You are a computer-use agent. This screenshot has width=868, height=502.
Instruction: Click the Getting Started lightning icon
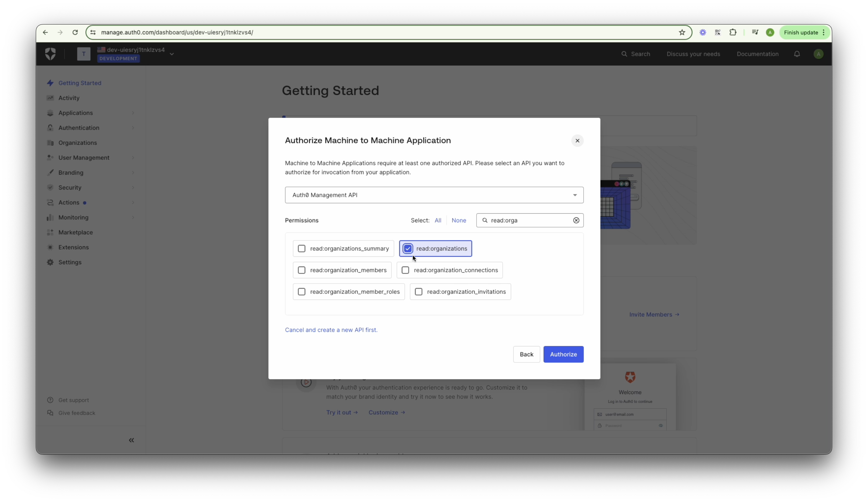click(x=50, y=83)
